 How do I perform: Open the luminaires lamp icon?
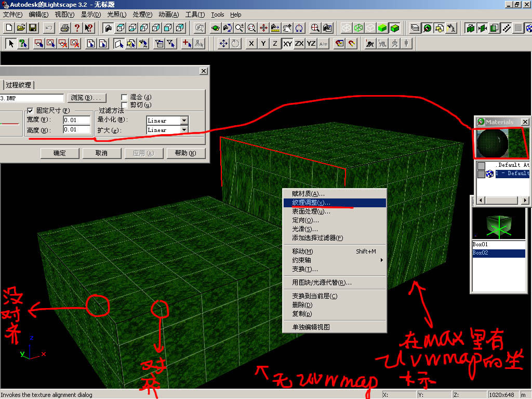click(x=451, y=28)
